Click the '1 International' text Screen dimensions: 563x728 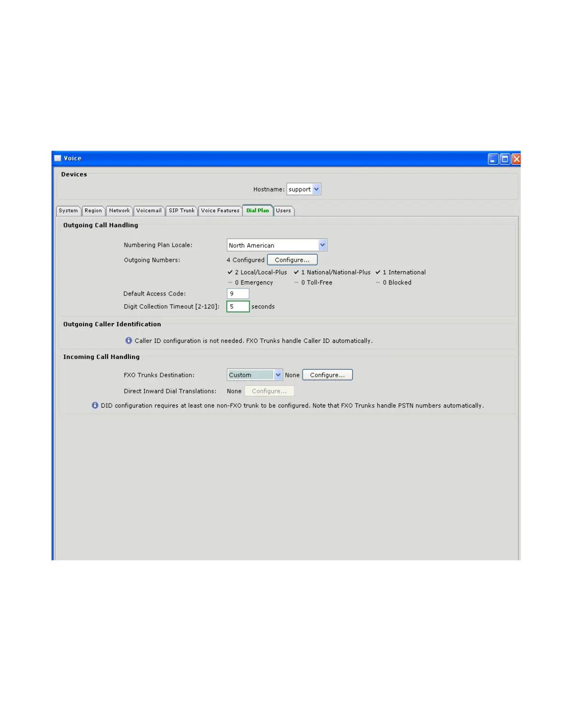pos(404,272)
